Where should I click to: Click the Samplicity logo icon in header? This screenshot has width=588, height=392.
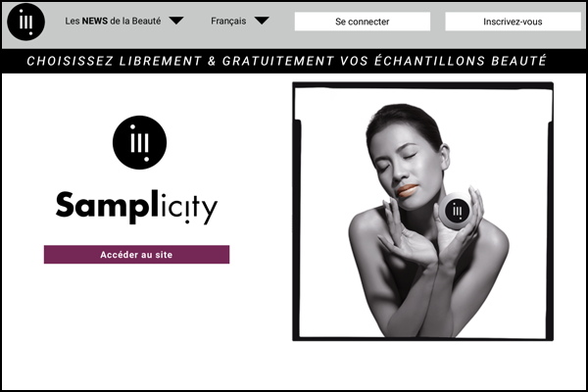(25, 22)
